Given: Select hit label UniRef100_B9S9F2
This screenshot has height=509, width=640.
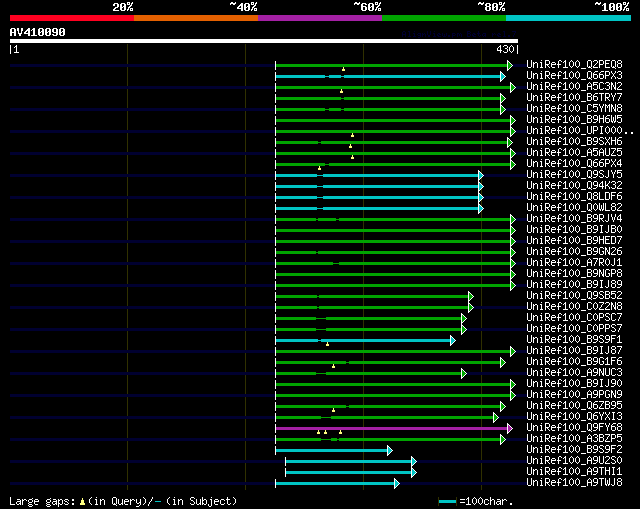Looking at the screenshot, I should 574,450.
